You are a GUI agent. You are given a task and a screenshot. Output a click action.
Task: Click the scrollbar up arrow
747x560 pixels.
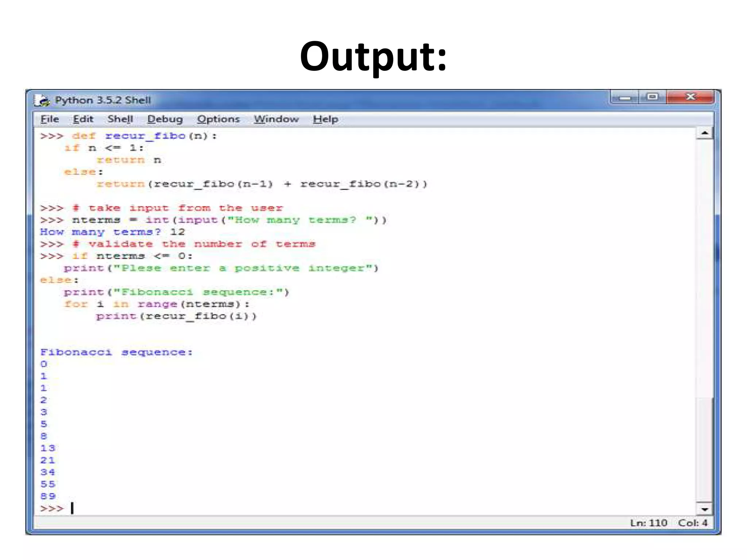pyautogui.click(x=704, y=133)
